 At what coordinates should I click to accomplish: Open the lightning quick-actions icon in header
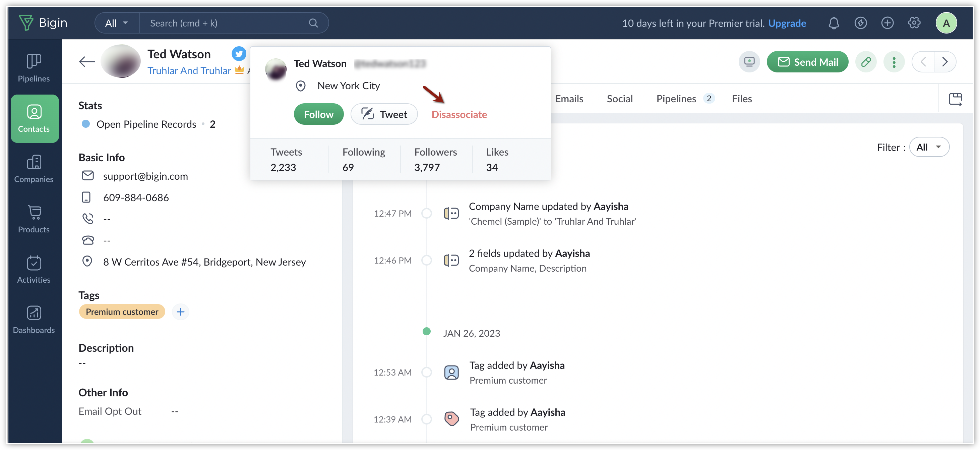pos(860,23)
